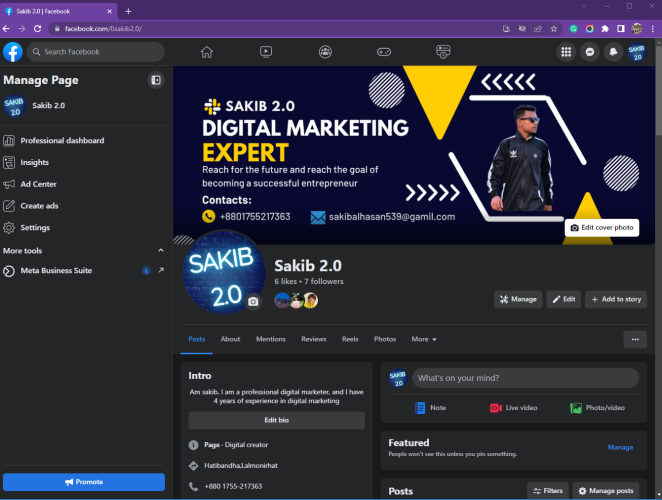662x500 pixels.
Task: Click Edit cover photo button
Action: coord(602,228)
